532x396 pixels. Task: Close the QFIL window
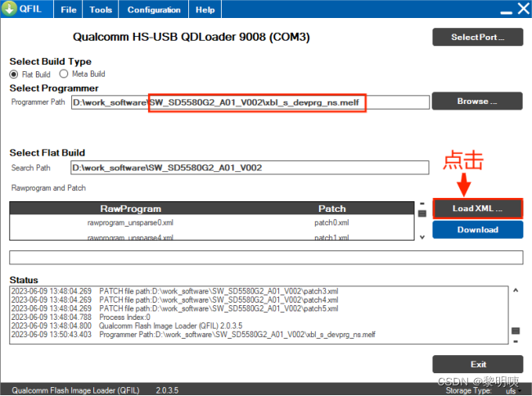[523, 9]
